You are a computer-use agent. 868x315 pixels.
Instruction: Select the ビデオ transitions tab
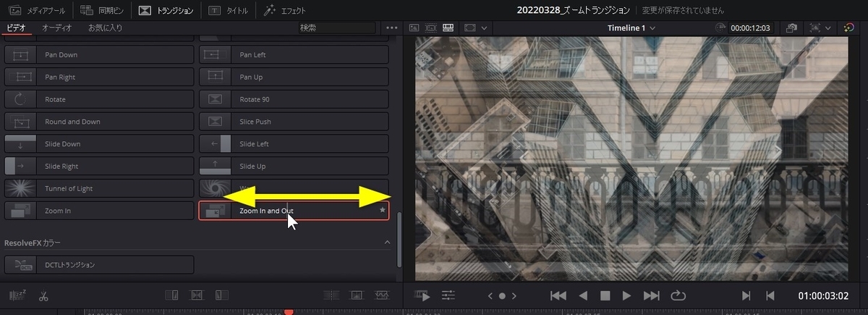tap(16, 28)
